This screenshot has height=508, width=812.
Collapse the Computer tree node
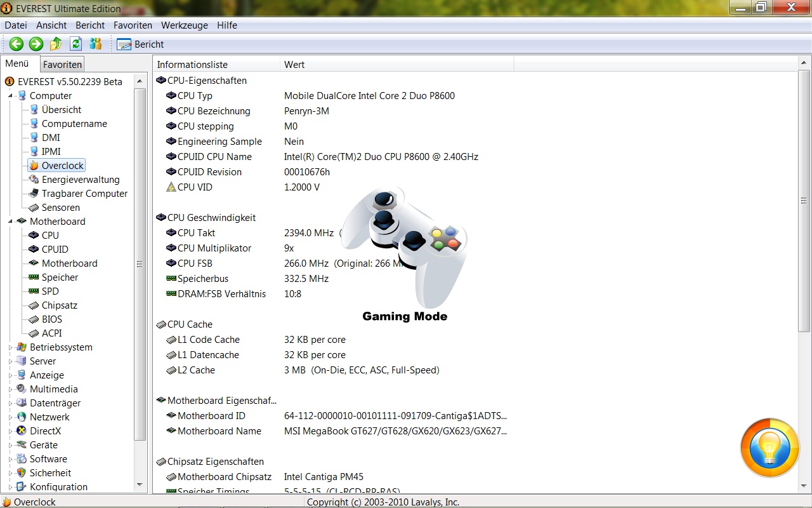coord(11,96)
